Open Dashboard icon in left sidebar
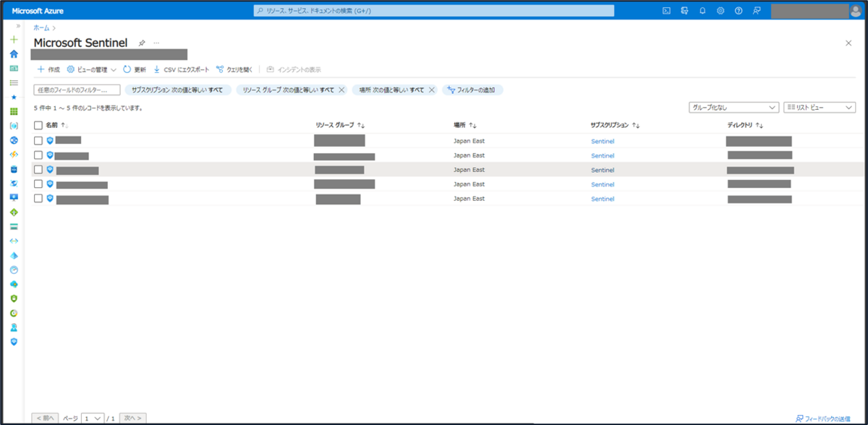The image size is (868, 425). click(14, 69)
